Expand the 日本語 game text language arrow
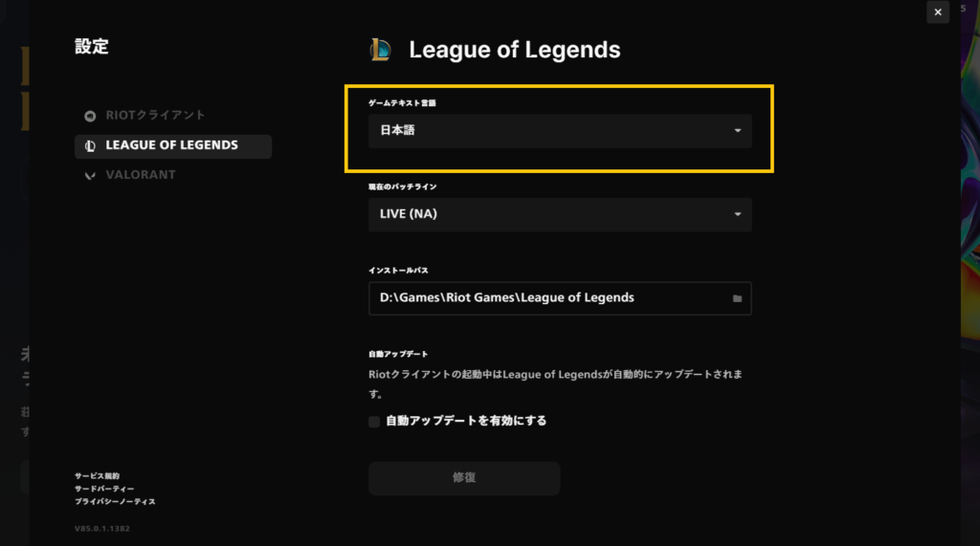This screenshot has height=546, width=980. pos(738,131)
